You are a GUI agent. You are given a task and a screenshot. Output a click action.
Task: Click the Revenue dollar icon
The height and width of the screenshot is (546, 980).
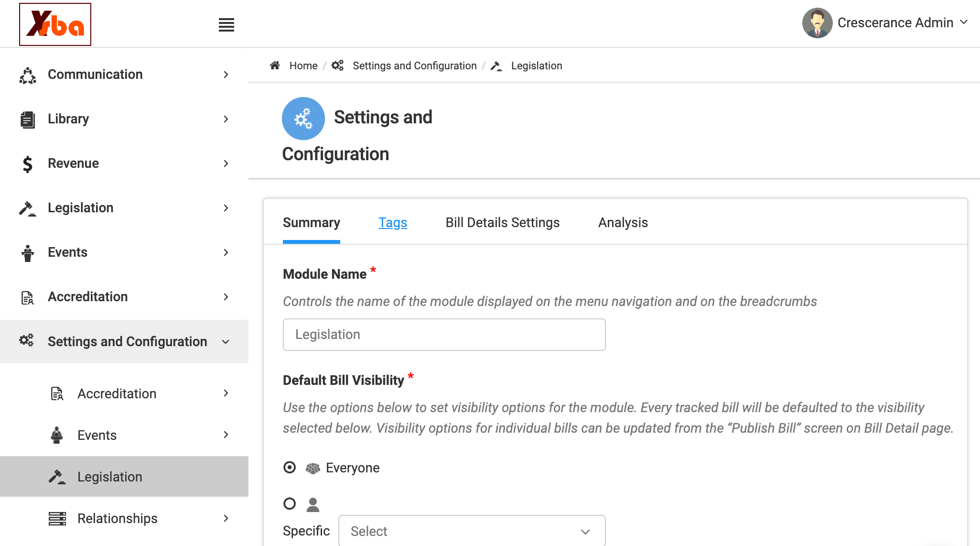(x=28, y=164)
